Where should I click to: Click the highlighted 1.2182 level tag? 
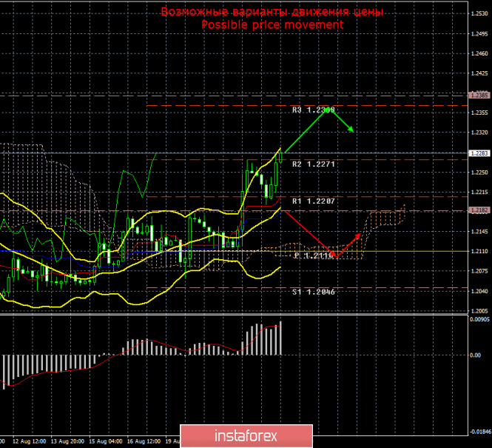(479, 210)
